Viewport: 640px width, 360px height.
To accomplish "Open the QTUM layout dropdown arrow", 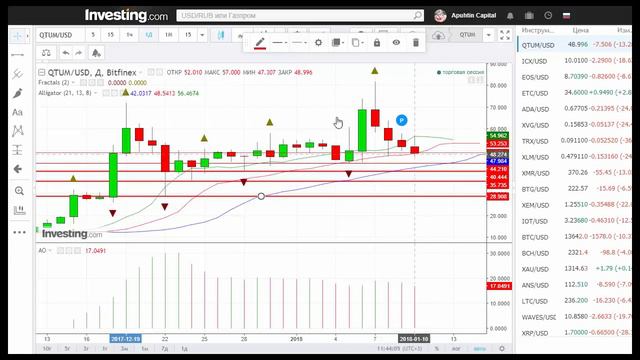I will 489,35.
